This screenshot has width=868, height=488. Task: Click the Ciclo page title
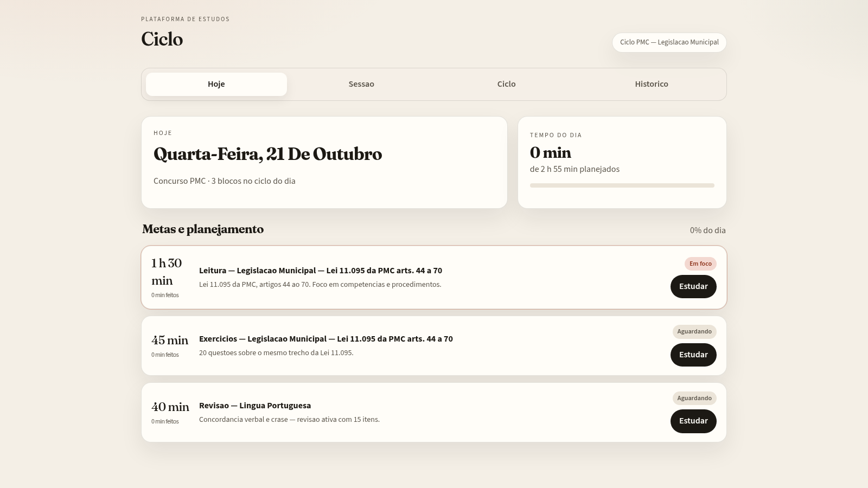162,39
